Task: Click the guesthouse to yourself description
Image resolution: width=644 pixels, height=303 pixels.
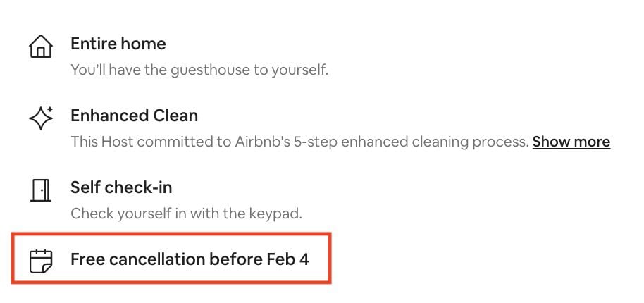Action: click(199, 70)
